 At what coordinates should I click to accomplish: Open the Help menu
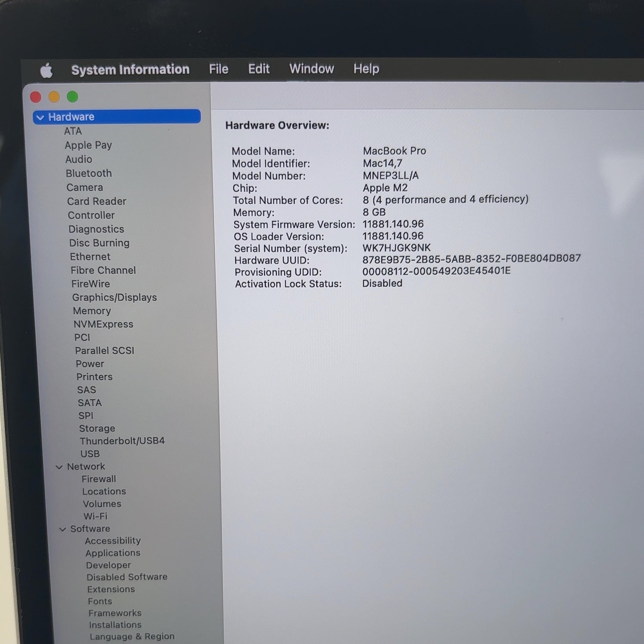[366, 69]
